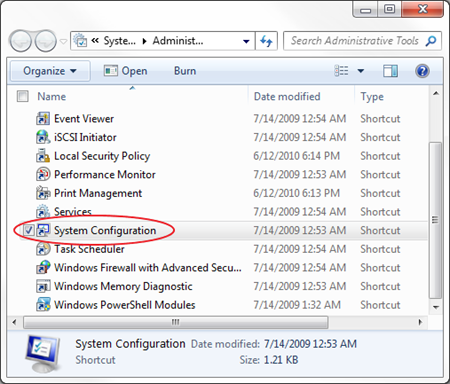This screenshot has height=384, width=450.
Task: Select Windows Firewall with Advanced Secu... text
Action: pyautogui.click(x=148, y=268)
